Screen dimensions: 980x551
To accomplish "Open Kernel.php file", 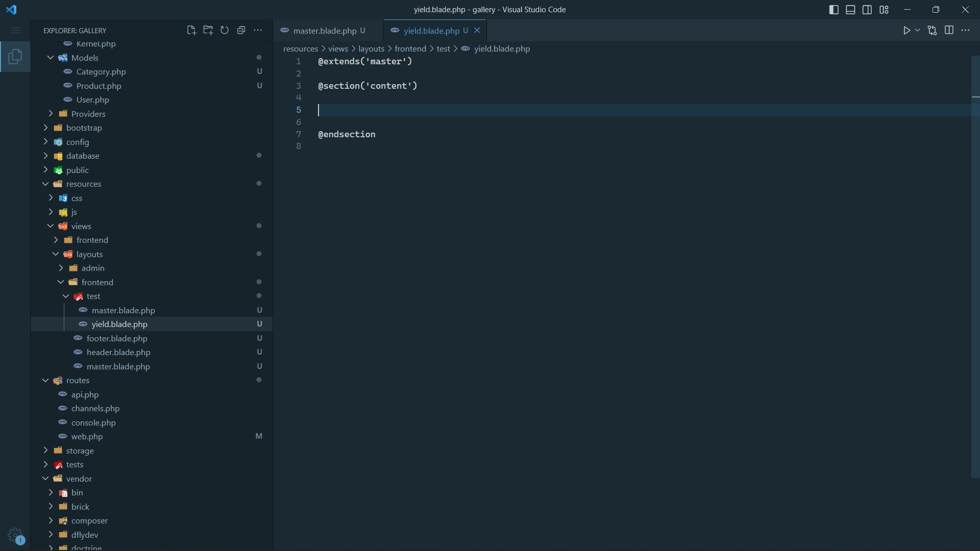I will [x=152, y=44].
